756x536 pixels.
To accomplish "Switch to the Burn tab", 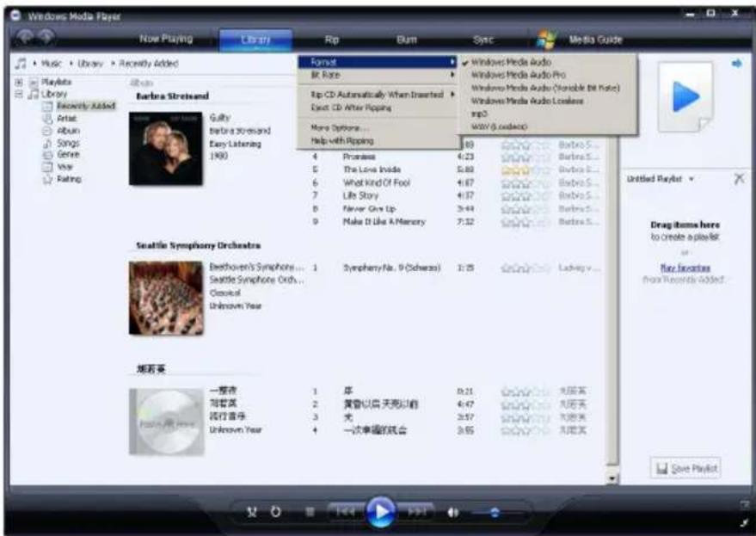I will 407,40.
